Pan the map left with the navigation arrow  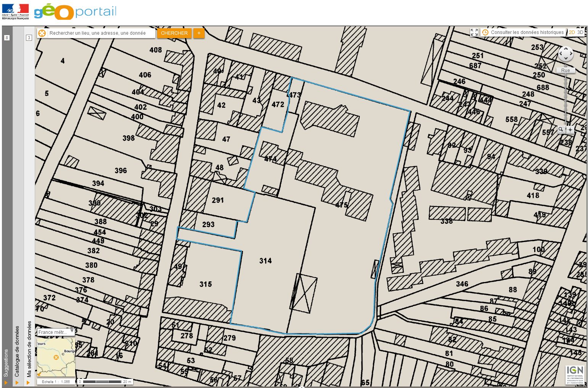[x=560, y=54]
